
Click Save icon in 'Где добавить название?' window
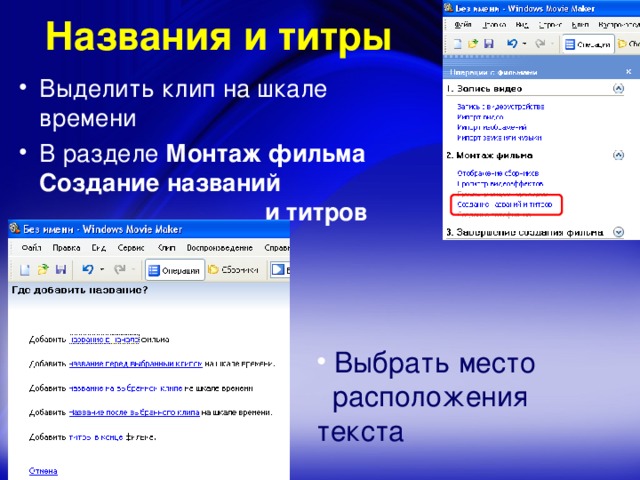coord(61,269)
